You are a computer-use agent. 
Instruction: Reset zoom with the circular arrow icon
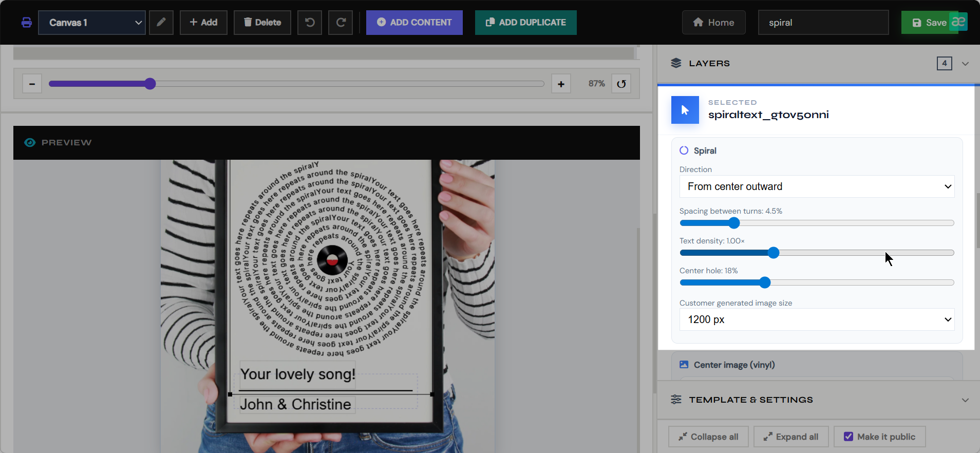tap(621, 84)
